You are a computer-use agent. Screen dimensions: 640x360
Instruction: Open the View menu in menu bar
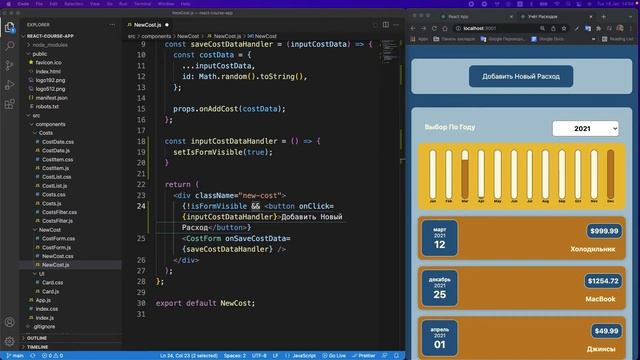coord(95,4)
